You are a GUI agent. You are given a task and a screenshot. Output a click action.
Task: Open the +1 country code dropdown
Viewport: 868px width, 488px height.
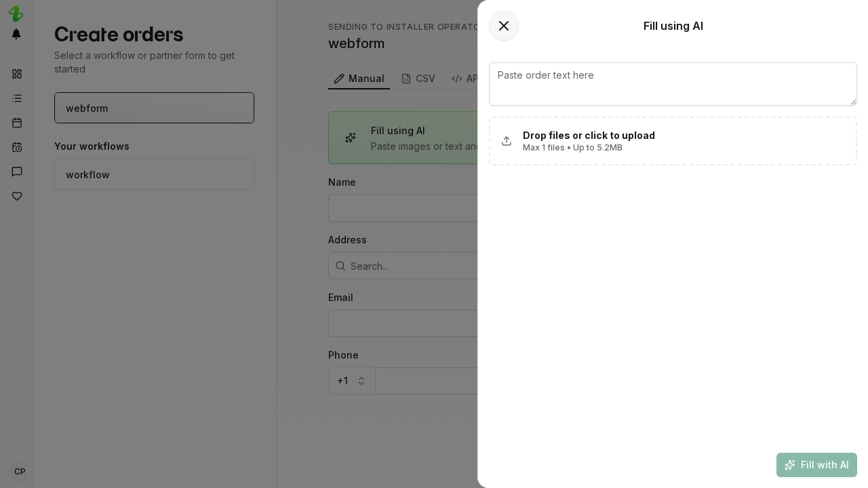coord(351,381)
